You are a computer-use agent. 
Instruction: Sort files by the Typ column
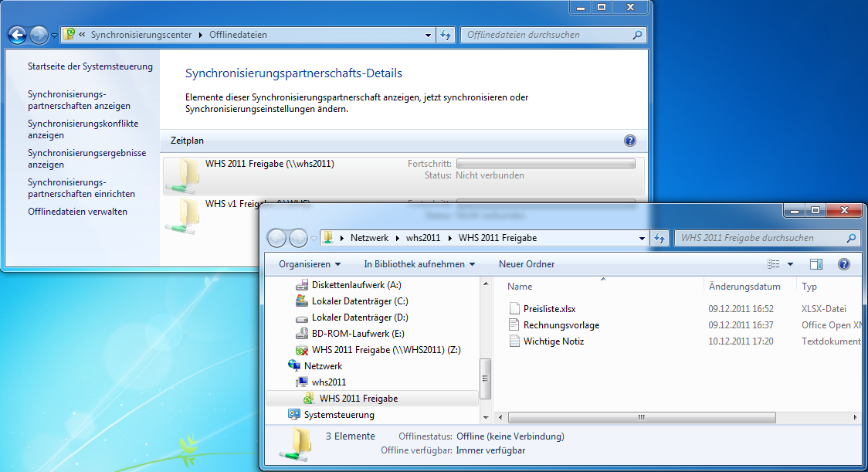(809, 287)
